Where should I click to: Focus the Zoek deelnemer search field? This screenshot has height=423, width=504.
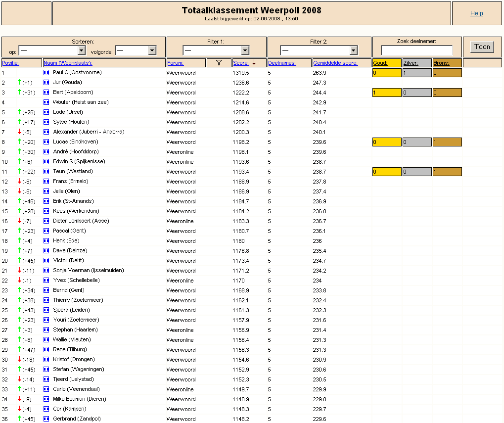416,50
